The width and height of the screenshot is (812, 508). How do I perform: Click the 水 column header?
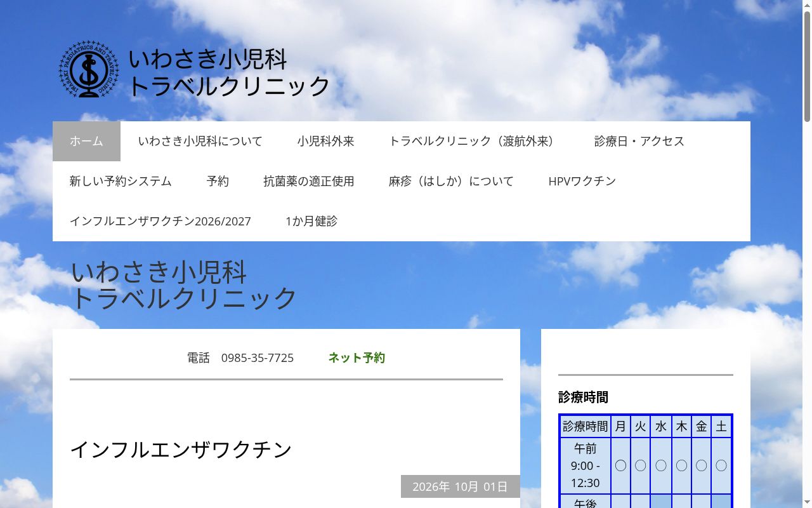click(661, 427)
